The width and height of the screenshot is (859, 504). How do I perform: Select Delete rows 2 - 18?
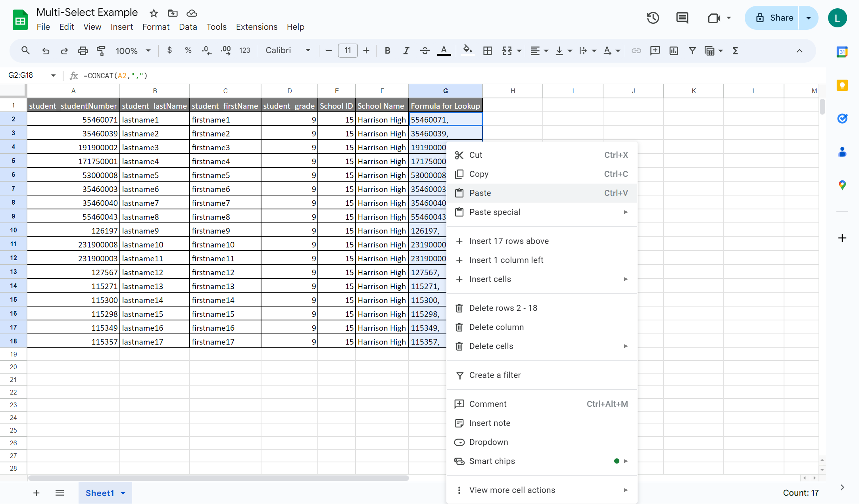pyautogui.click(x=542, y=308)
